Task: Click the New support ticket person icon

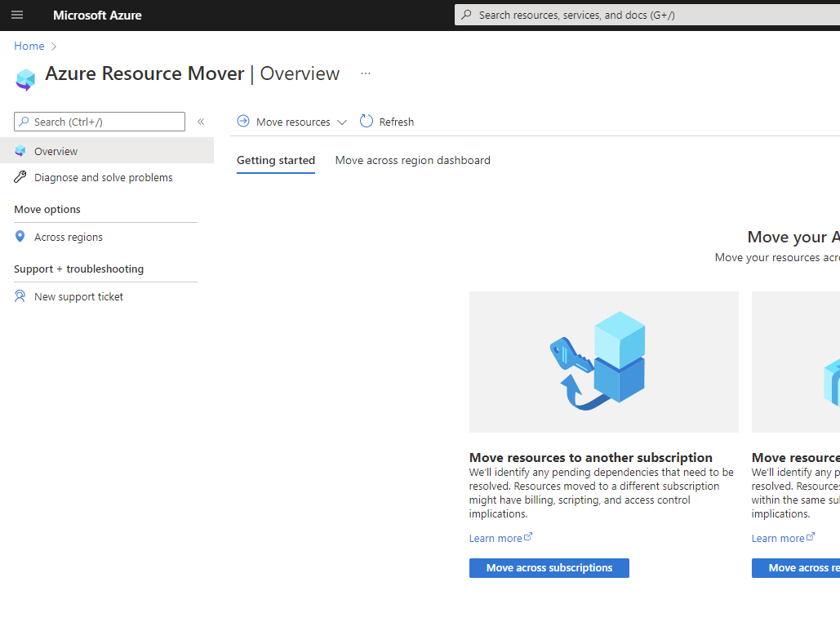Action: (x=20, y=296)
